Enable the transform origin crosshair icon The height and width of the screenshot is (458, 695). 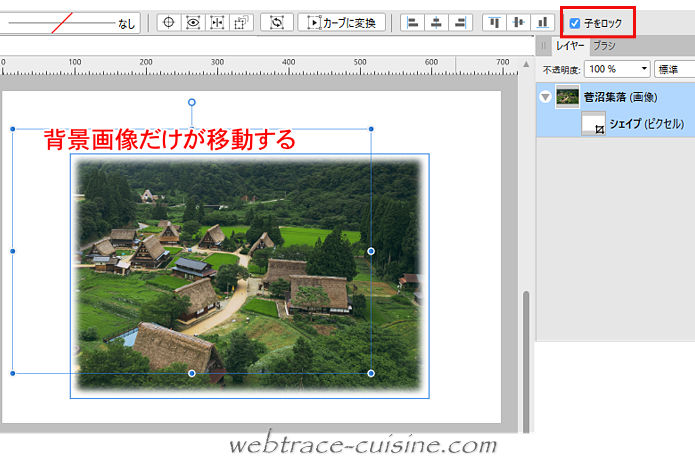coord(169,22)
